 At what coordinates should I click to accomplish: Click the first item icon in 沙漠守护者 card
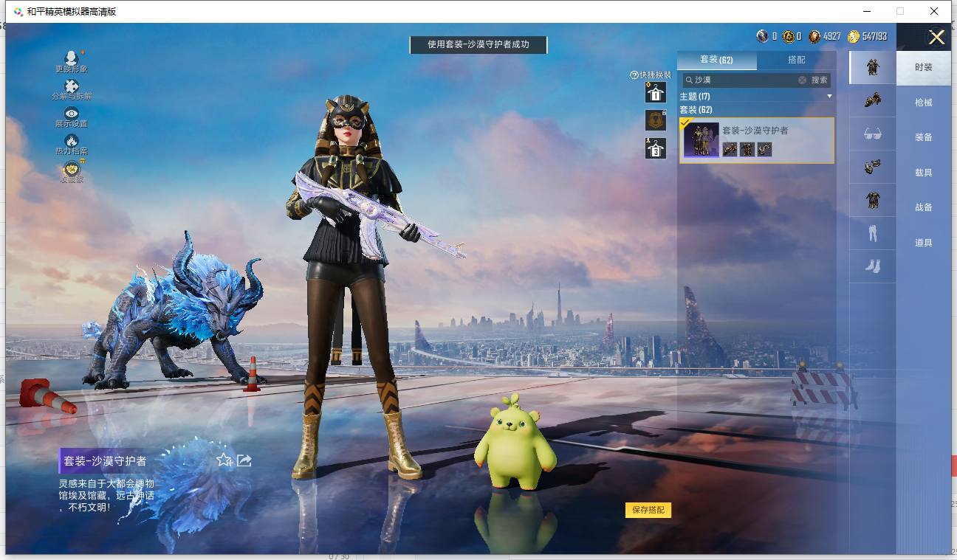coord(730,149)
